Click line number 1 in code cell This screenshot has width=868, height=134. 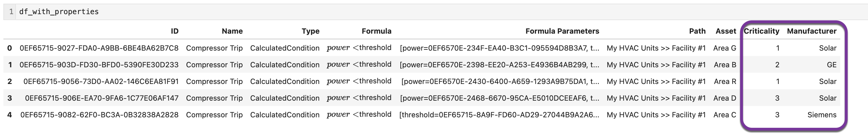coord(11,12)
